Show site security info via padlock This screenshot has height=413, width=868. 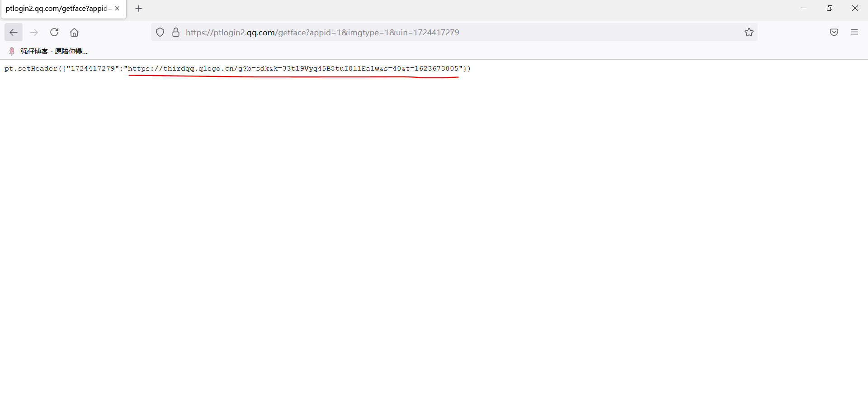tap(176, 33)
